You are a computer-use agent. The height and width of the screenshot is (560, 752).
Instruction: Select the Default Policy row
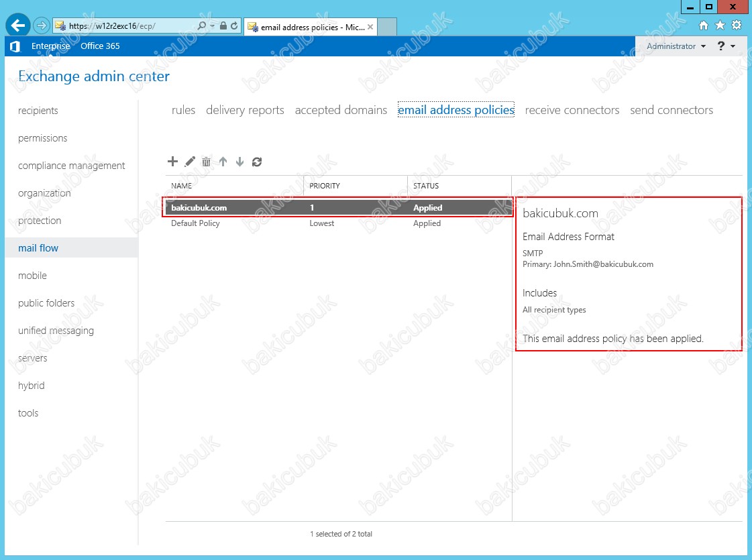pyautogui.click(x=339, y=223)
